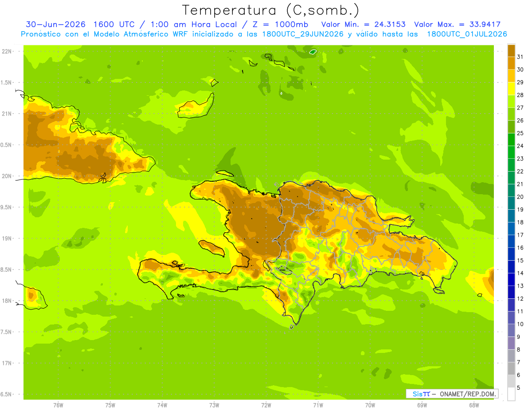
Task: Click the legend label "26"
Action: [520, 120]
